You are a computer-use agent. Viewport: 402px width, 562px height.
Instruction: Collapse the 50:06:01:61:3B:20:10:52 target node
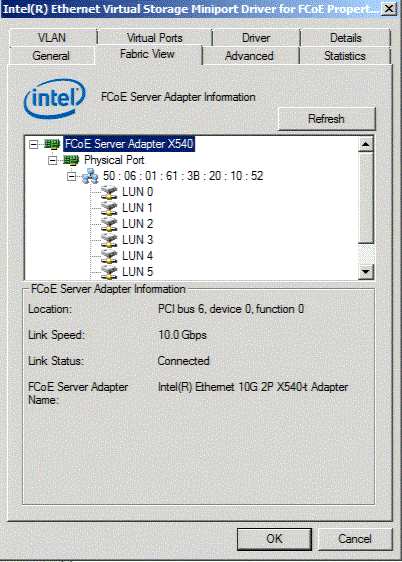pyautogui.click(x=71, y=176)
